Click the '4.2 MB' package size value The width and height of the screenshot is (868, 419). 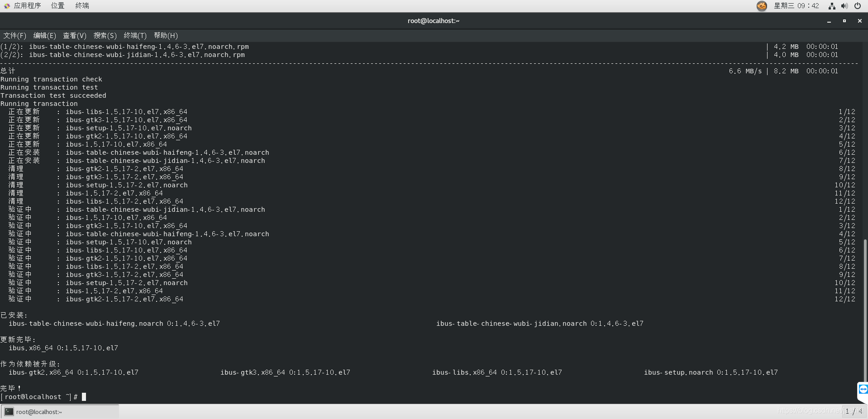pyautogui.click(x=786, y=47)
